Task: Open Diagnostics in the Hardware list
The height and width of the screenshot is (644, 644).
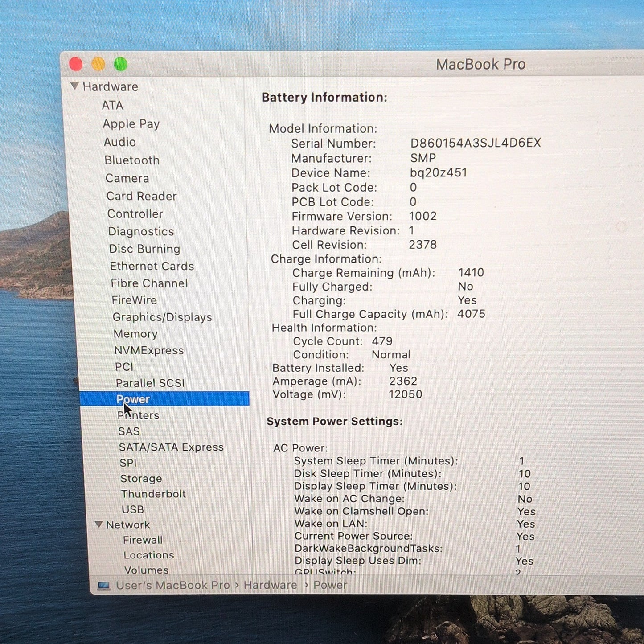Action: point(141,231)
